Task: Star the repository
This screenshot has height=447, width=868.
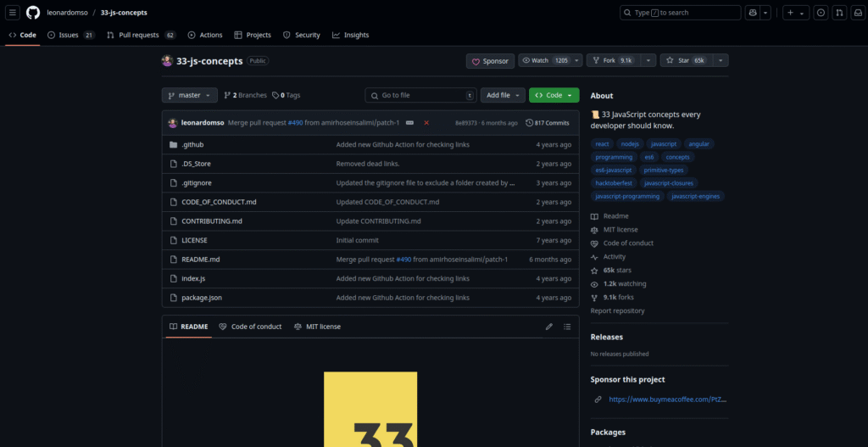Action: pyautogui.click(x=686, y=60)
